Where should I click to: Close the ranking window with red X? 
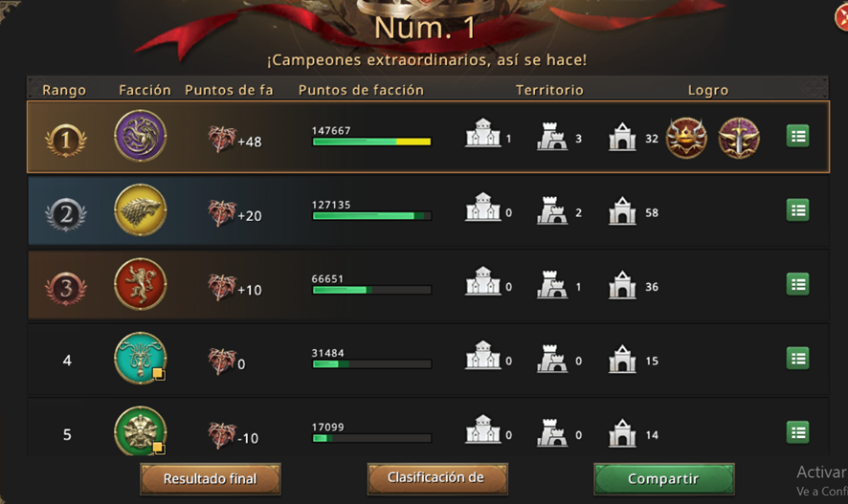click(841, 16)
